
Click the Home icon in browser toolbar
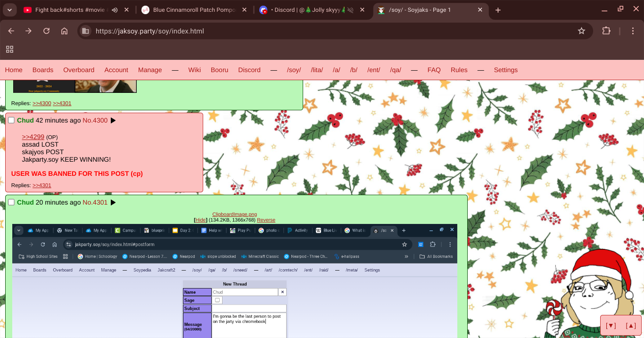[65, 31]
